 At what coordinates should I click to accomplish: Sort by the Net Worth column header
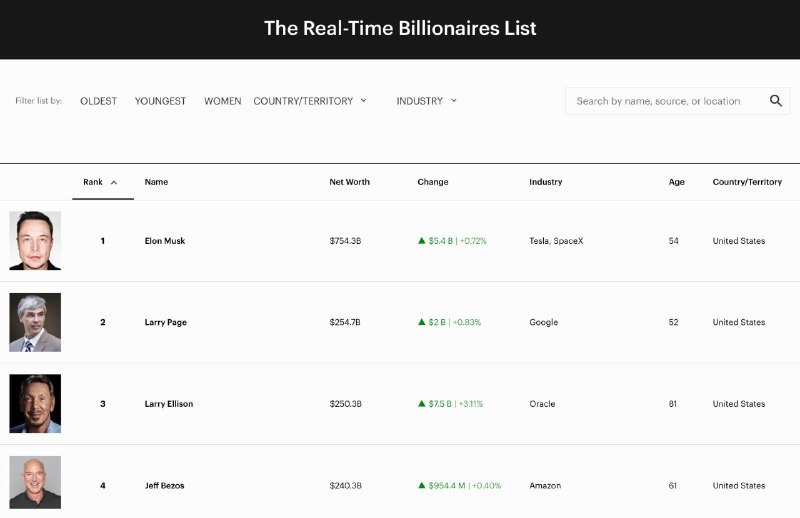pos(349,182)
